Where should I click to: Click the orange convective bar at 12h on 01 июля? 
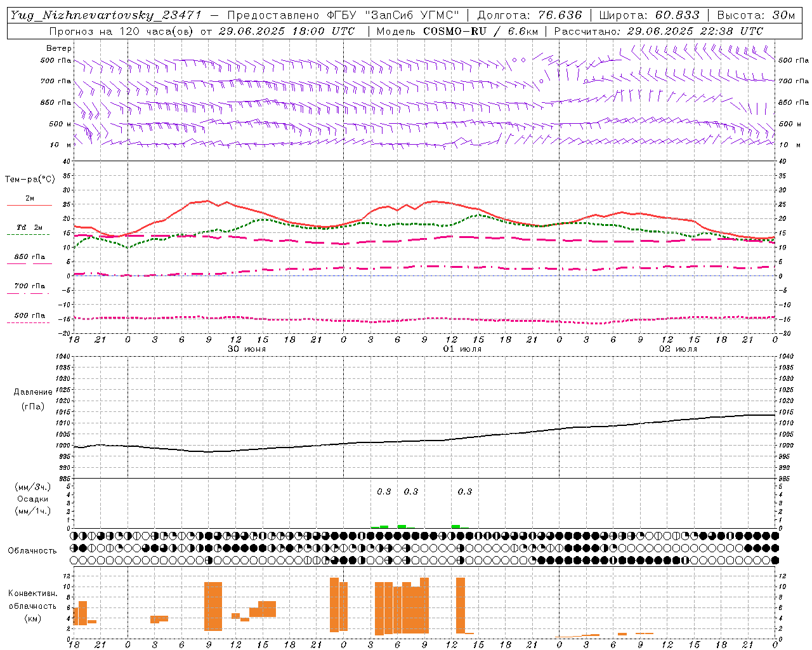(x=461, y=605)
